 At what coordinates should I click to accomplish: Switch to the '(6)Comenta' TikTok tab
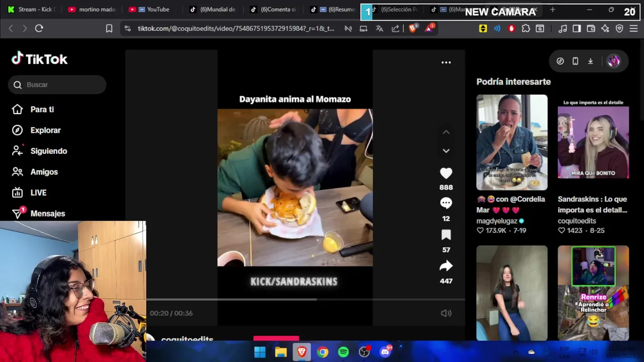coord(273,9)
